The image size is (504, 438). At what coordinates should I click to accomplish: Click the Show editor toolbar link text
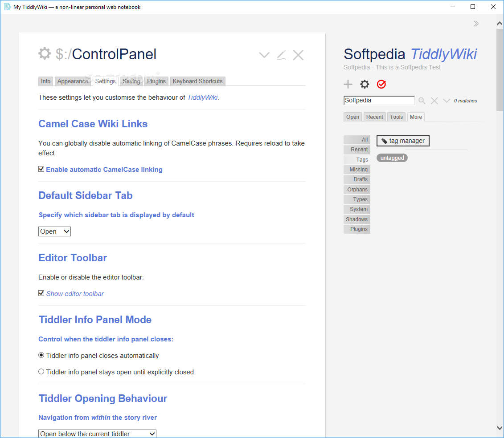click(x=75, y=294)
